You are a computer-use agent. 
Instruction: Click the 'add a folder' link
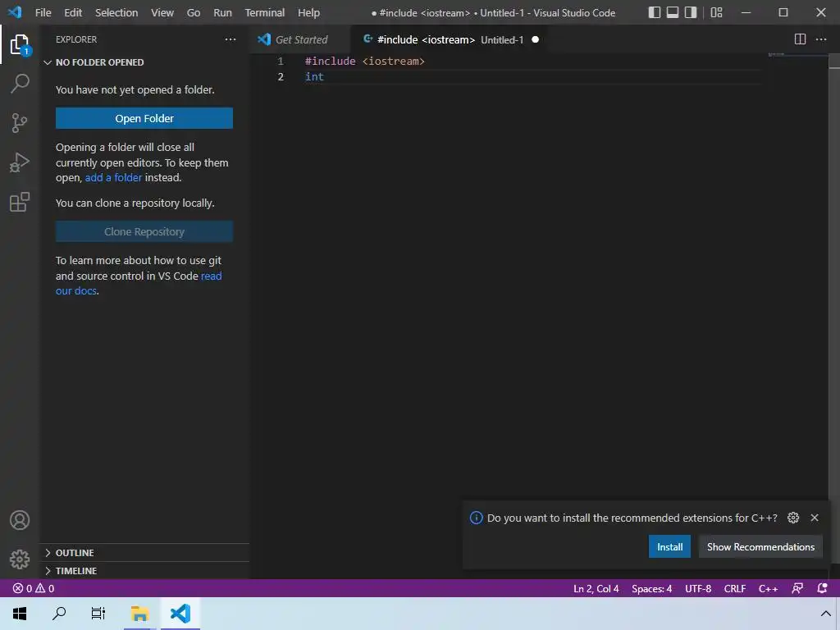[x=113, y=177]
